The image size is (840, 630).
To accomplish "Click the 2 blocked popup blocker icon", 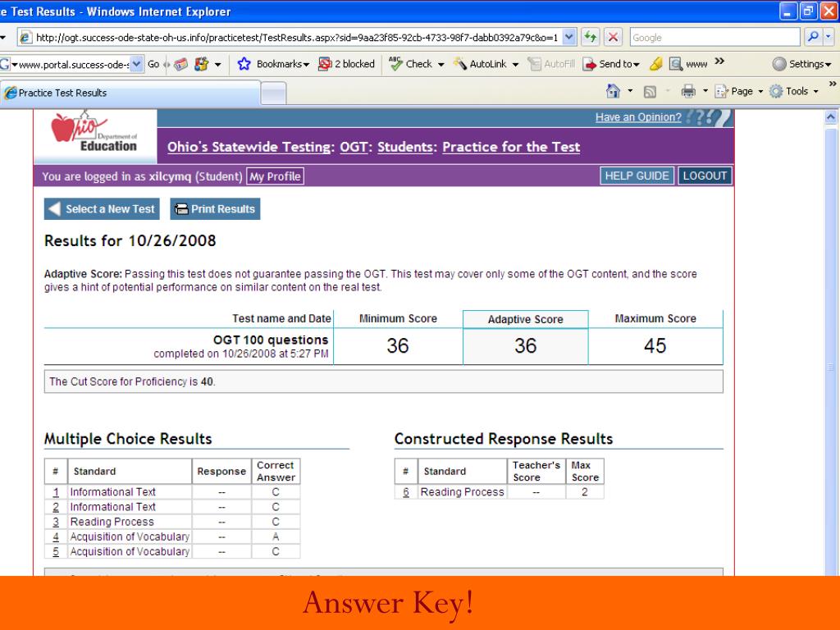I will (325, 64).
